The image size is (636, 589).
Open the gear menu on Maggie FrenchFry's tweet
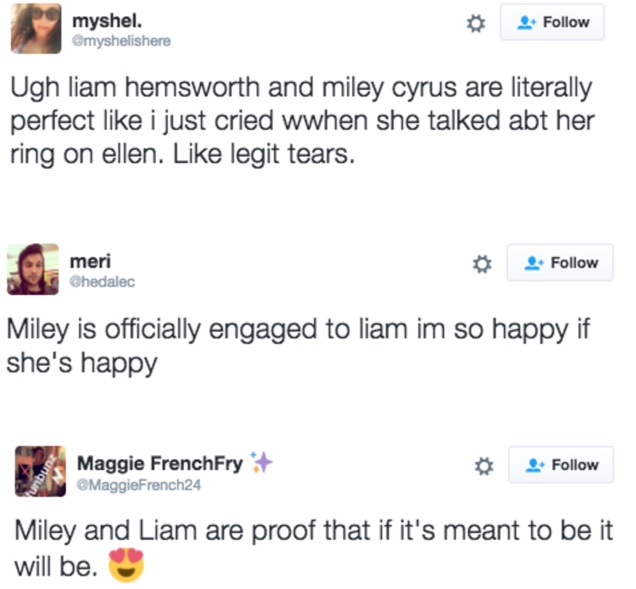pos(482,465)
